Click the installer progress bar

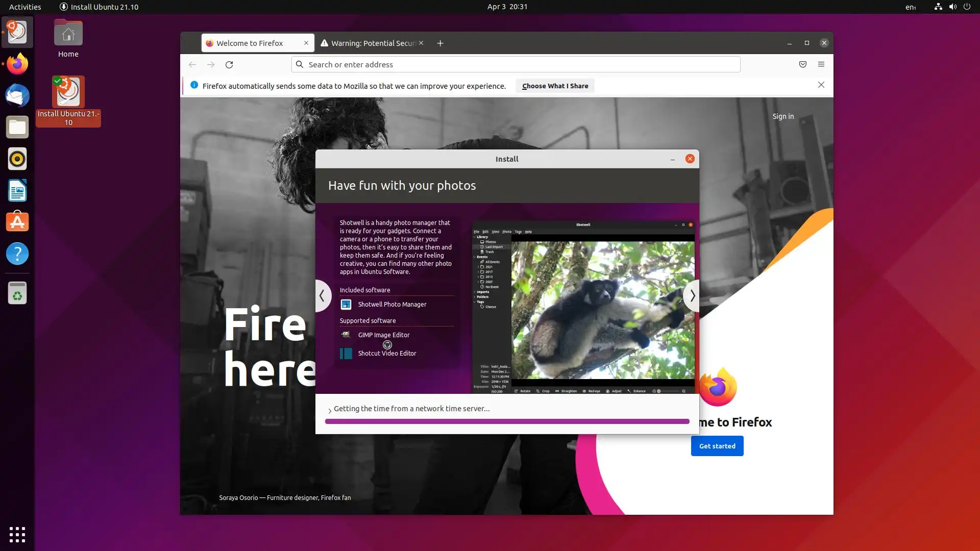pyautogui.click(x=507, y=421)
